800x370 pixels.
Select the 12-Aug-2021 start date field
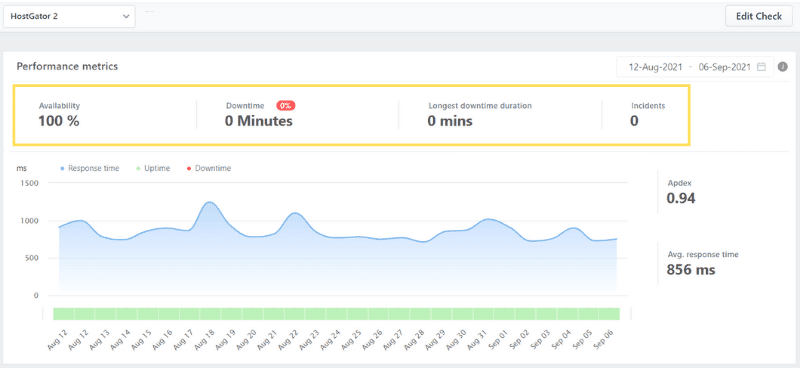point(656,67)
